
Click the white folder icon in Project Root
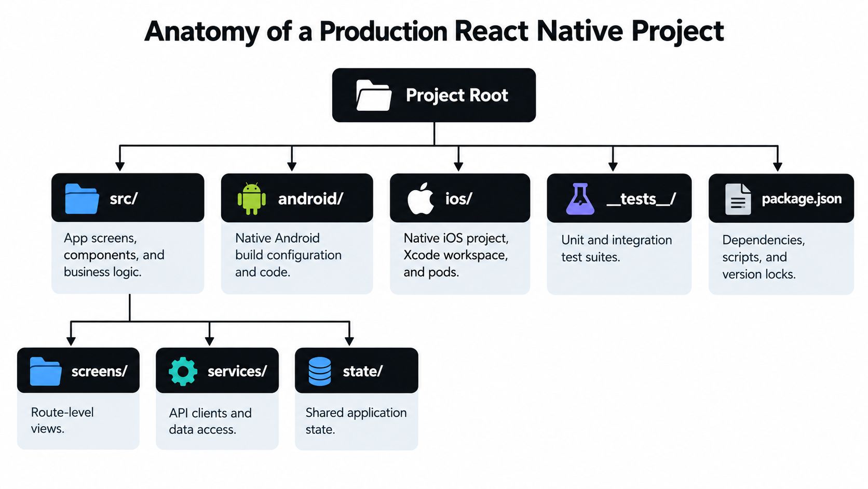tap(374, 95)
